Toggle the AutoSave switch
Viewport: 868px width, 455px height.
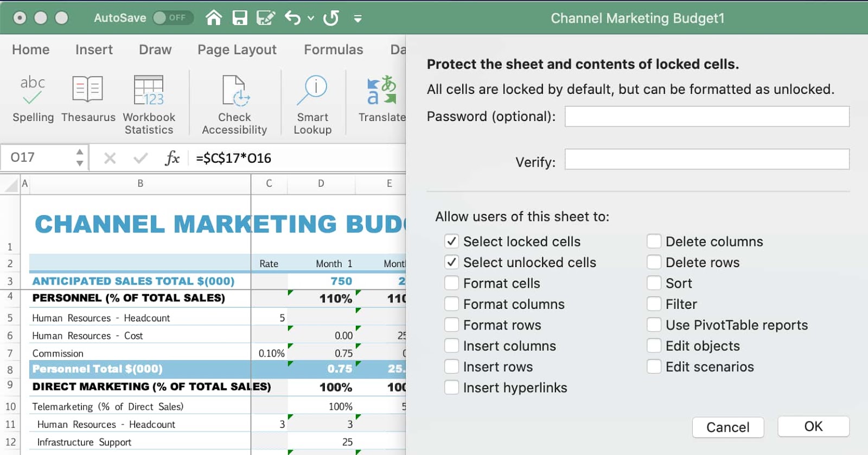[173, 18]
